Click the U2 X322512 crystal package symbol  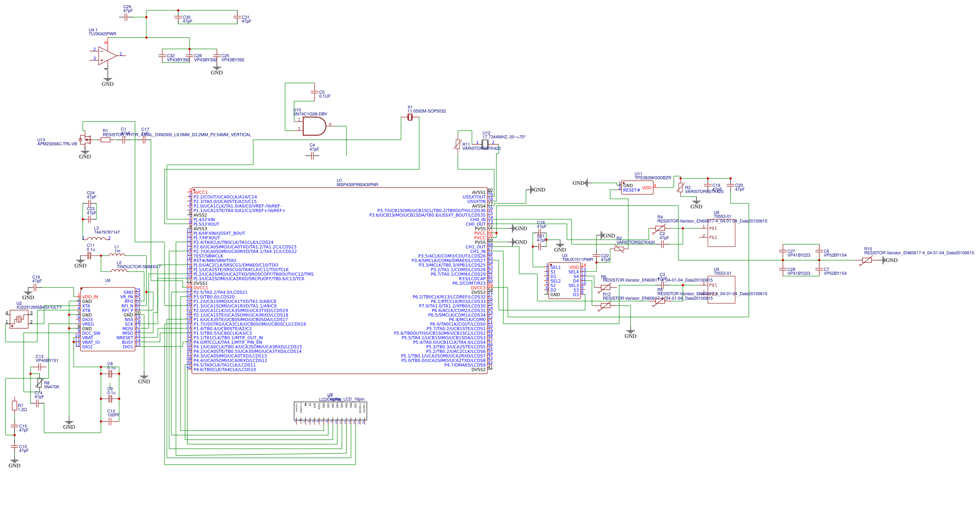coord(19,319)
